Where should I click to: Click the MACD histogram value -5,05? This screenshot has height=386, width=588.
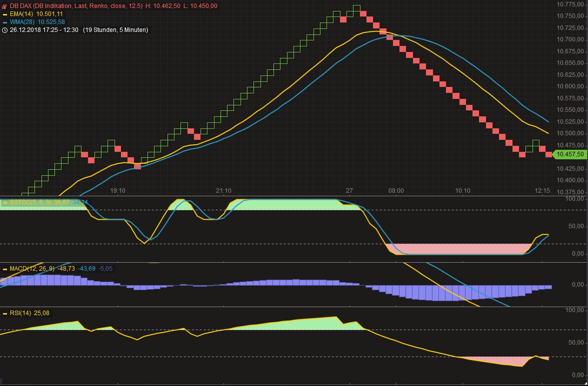[x=105, y=269]
